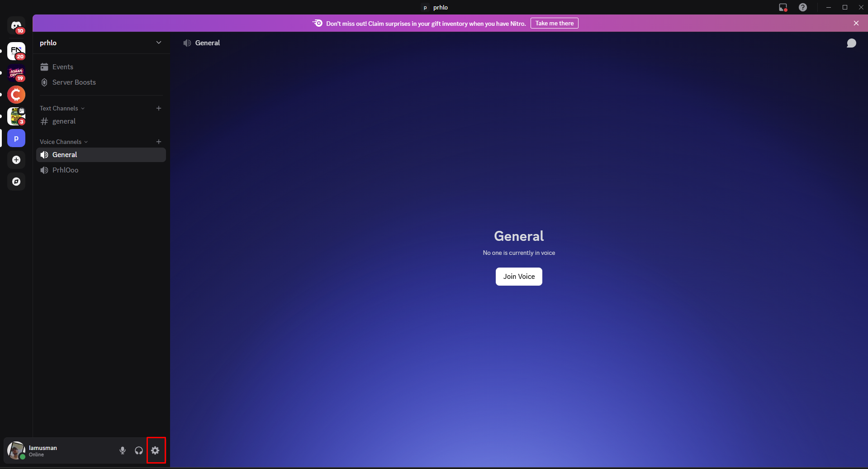Expand the prhlo server dropdown

click(159, 43)
